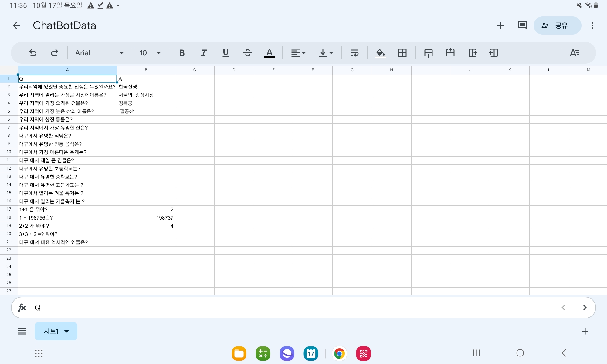Image resolution: width=607 pixels, height=364 pixels.
Task: Click the text wrapping icon
Action: point(354,53)
